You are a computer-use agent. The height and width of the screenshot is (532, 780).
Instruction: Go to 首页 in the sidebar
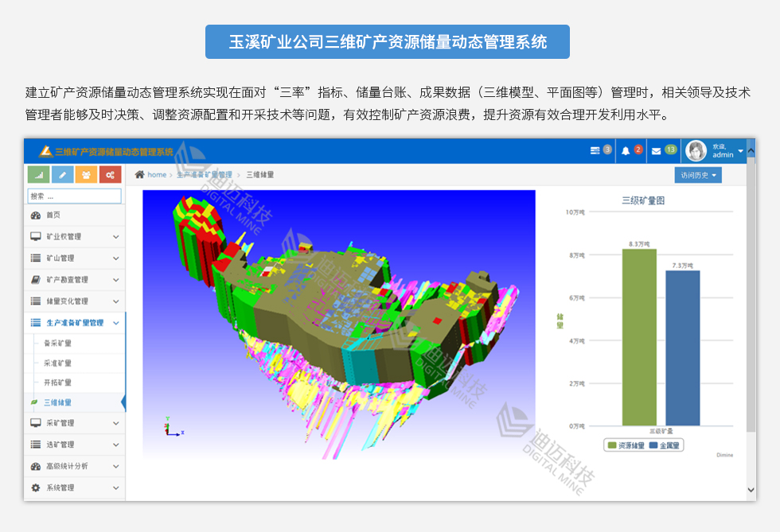(x=53, y=216)
